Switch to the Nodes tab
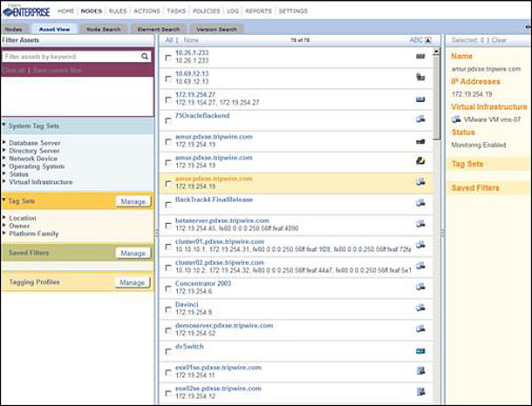This screenshot has height=406, width=532. (14, 29)
